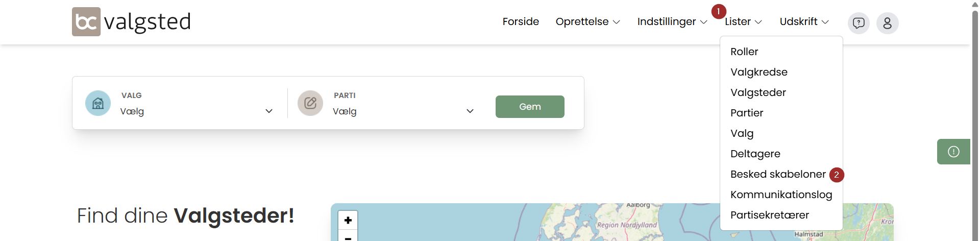Image resolution: width=980 pixels, height=241 pixels.
Task: Open the help chat icon
Action: [x=859, y=23]
